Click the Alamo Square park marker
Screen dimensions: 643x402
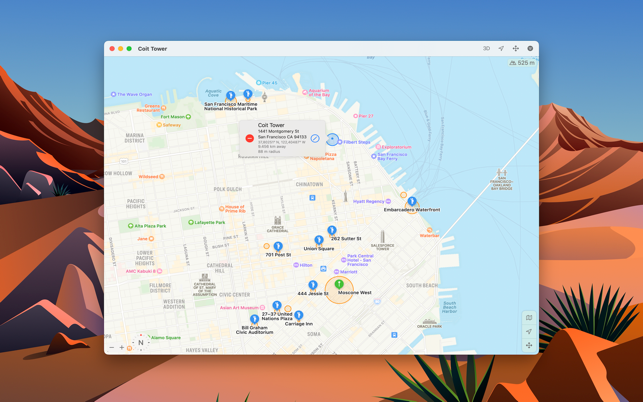tap(150, 338)
